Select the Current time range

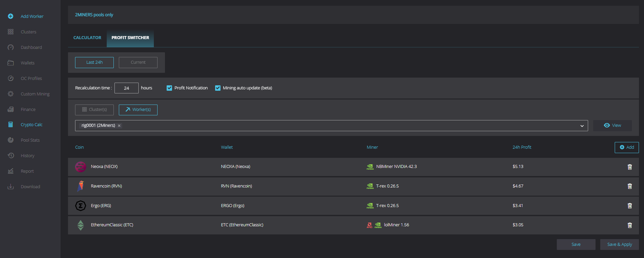[x=138, y=62]
